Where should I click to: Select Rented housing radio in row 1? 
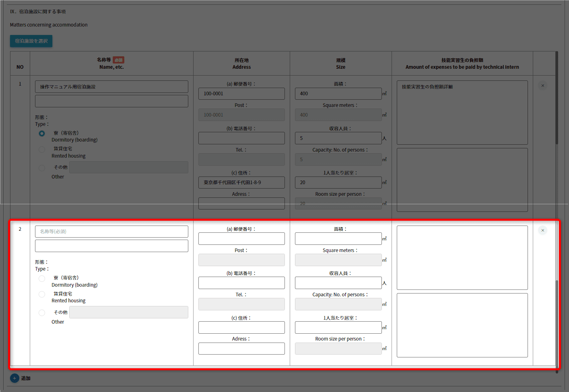[42, 150]
